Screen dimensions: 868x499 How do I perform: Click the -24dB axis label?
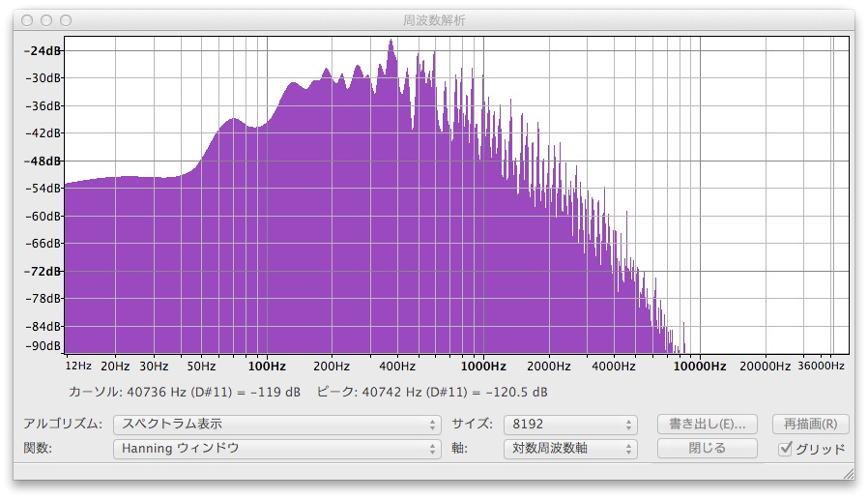click(43, 50)
